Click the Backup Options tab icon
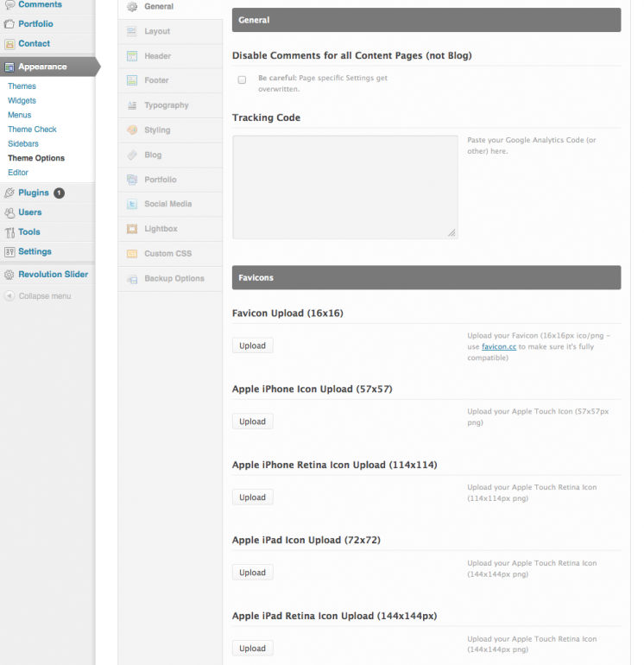The width and height of the screenshot is (644, 665). [132, 279]
